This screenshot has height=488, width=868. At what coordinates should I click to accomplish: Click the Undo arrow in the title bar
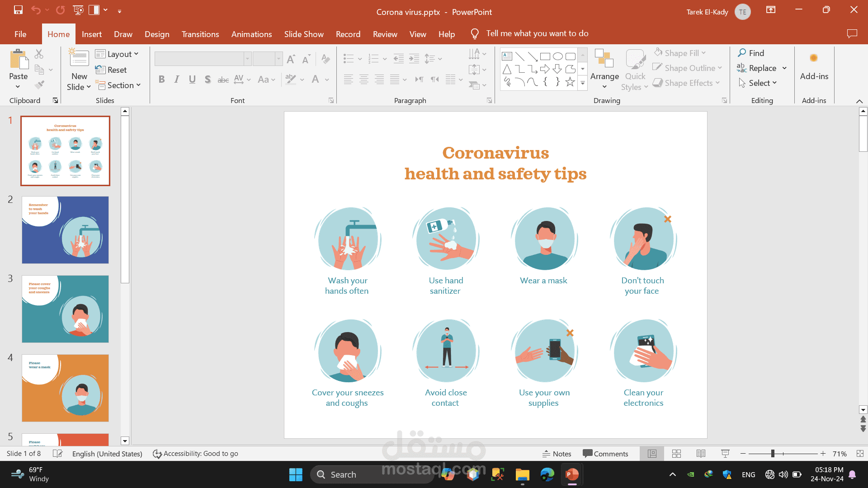36,10
